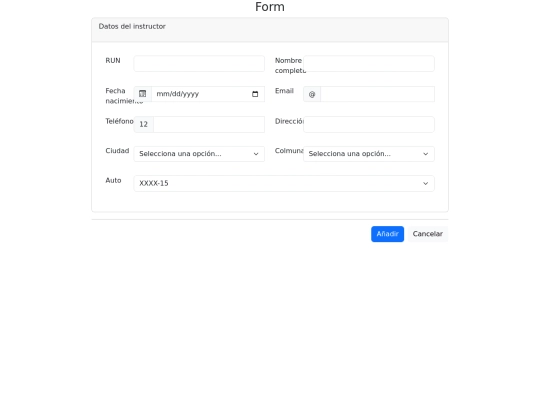The width and height of the screenshot is (540, 405).
Task: Select the dd segment of birth date
Action: pyautogui.click(x=172, y=94)
